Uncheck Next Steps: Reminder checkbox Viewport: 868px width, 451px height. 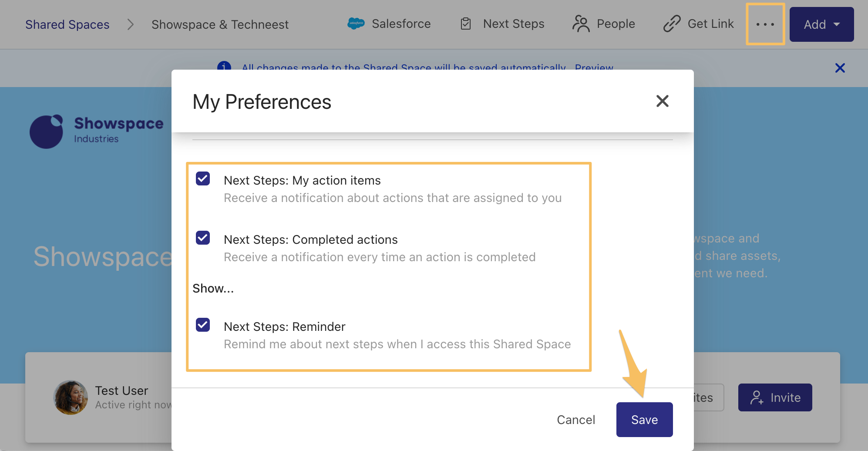coord(203,325)
